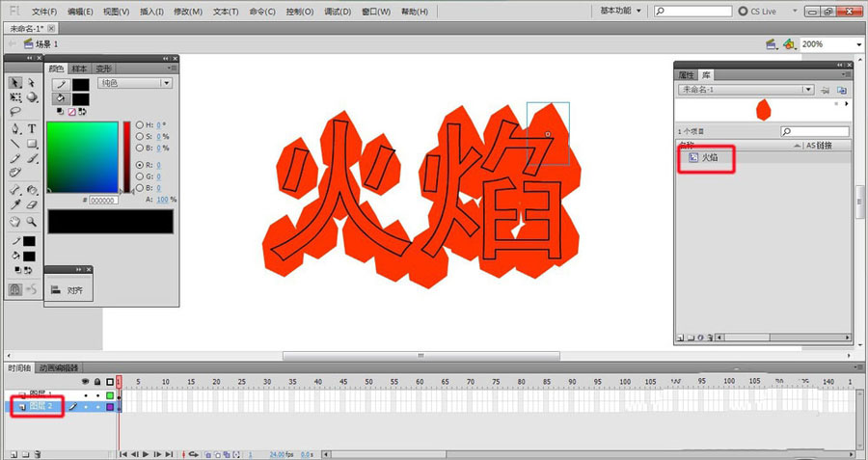Screen dimensions: 868x460
Task: Select the Eraser tool
Action: click(32, 204)
